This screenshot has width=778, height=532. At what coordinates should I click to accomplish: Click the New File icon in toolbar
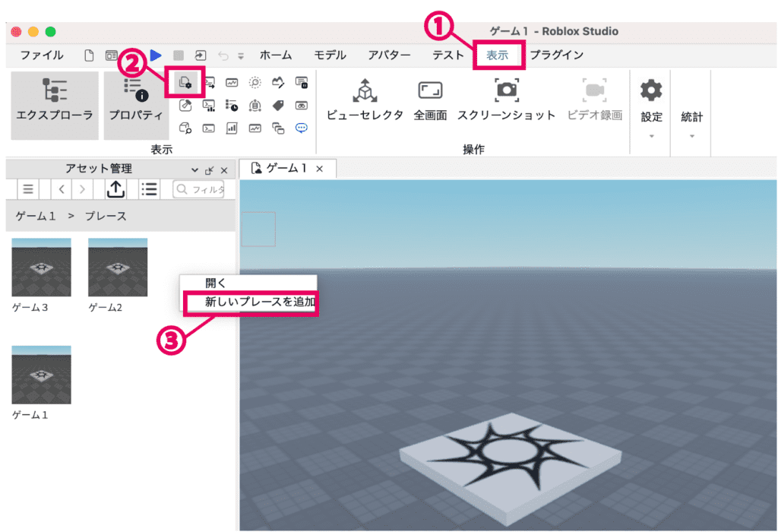tap(90, 55)
